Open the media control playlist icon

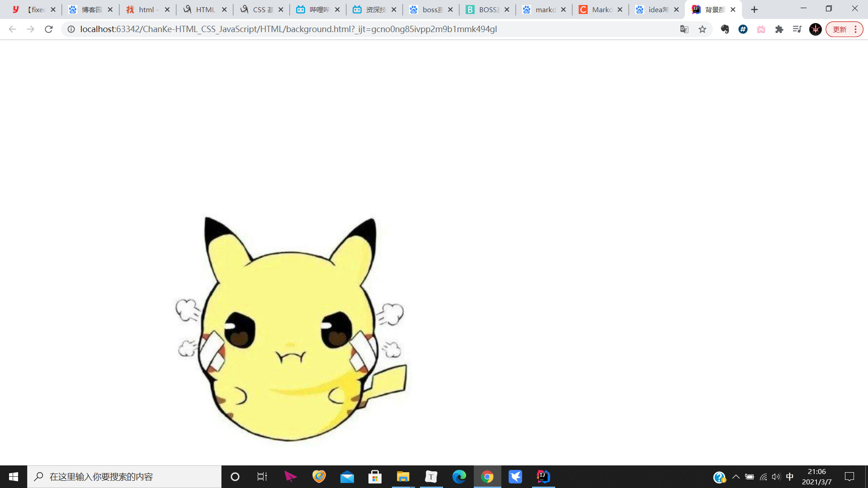[797, 29]
